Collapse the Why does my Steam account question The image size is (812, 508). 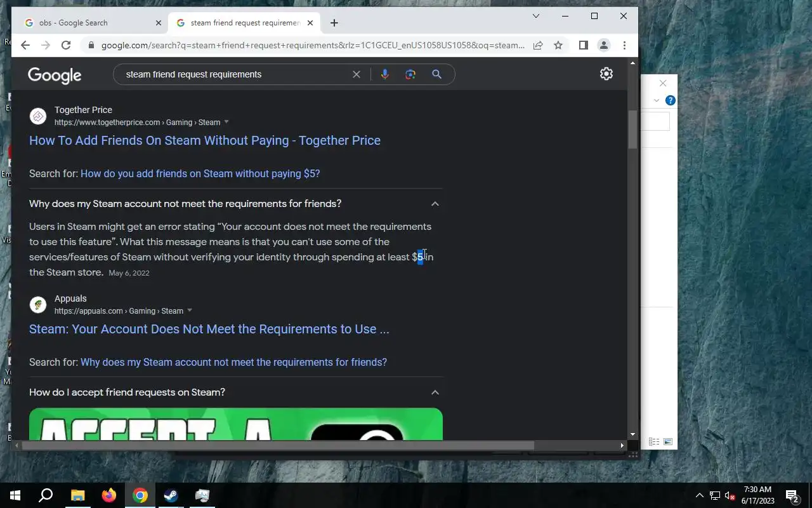coord(435,204)
